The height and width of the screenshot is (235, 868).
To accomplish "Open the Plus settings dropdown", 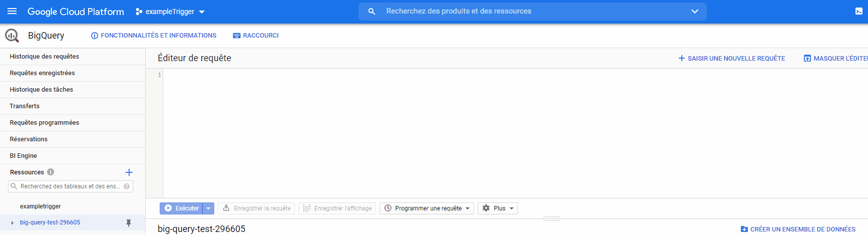I will pos(498,208).
